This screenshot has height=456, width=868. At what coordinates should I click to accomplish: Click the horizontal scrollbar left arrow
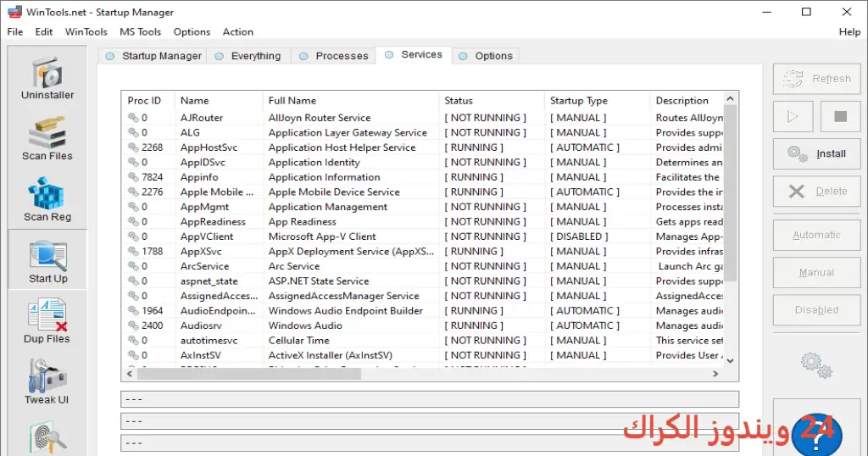click(x=130, y=374)
